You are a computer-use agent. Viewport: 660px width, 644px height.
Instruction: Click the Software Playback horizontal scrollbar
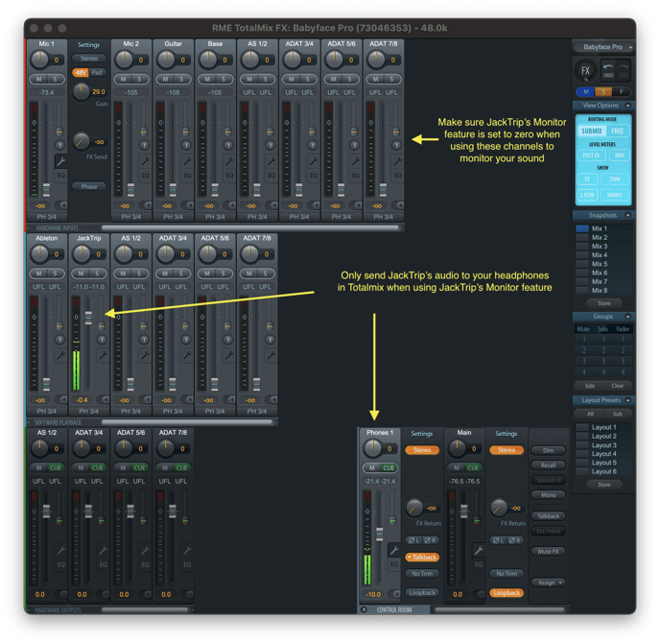point(187,422)
